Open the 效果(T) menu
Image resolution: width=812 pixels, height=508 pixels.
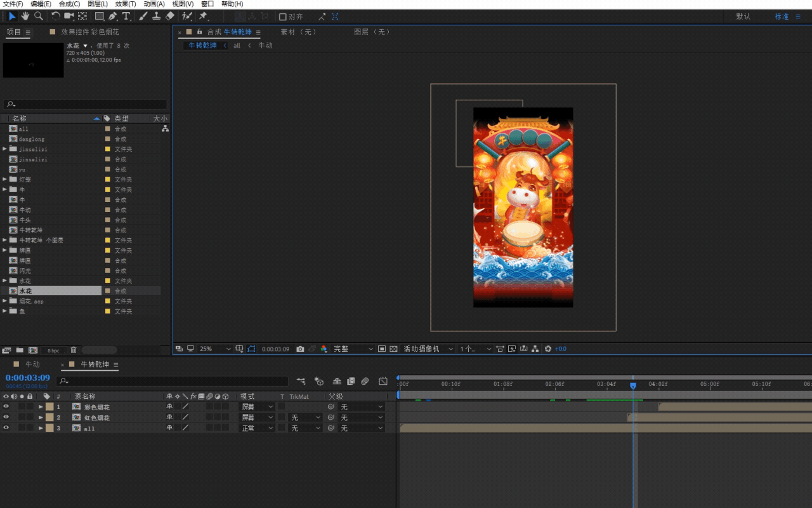(126, 4)
